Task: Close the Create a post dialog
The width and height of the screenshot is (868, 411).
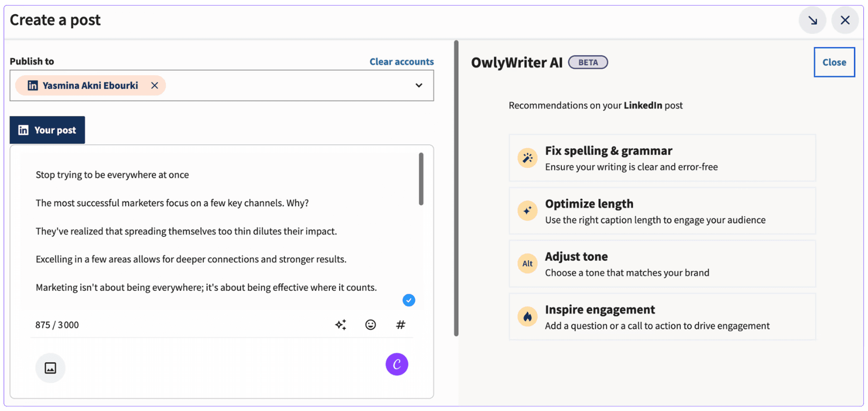Action: tap(845, 20)
